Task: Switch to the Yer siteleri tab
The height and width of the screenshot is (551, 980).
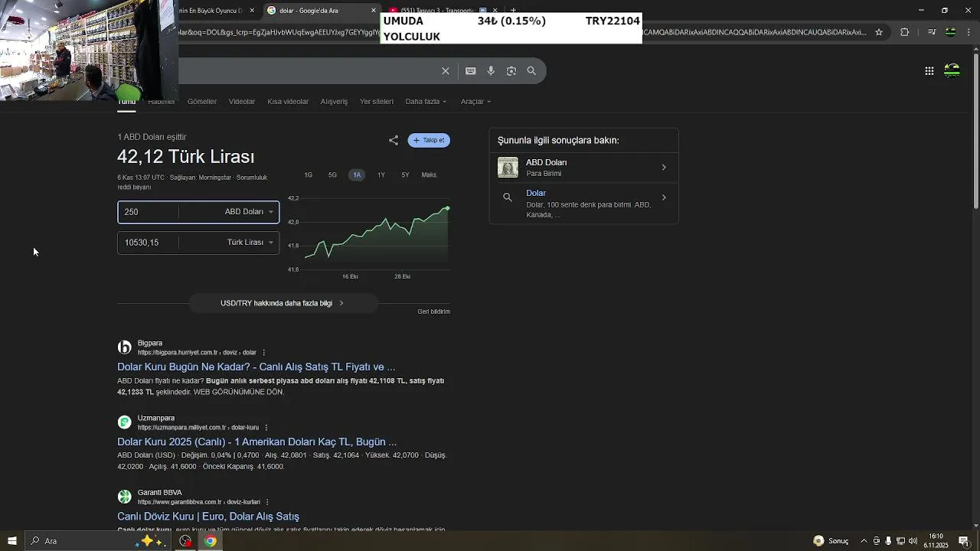Action: click(377, 102)
